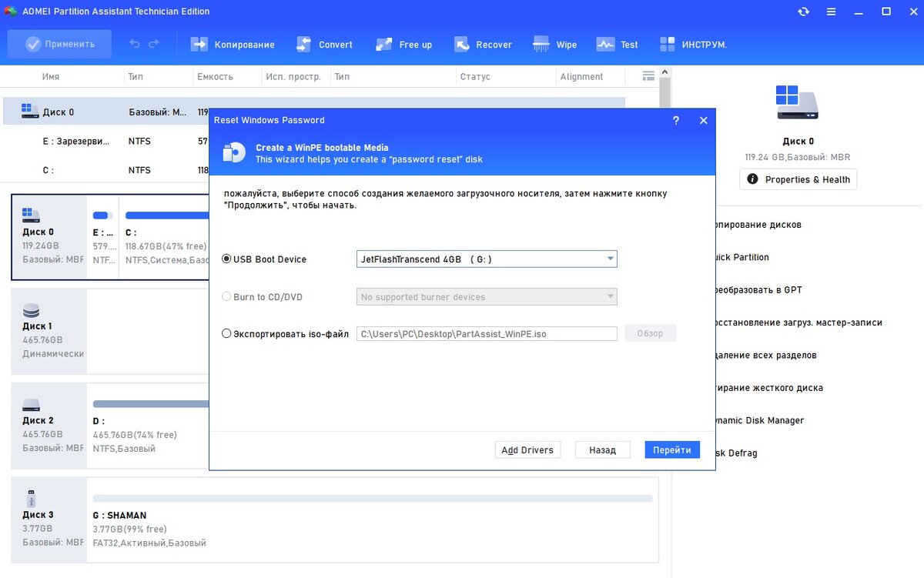This screenshot has width=924, height=578.
Task: Select Диск 1 dynamic disk block
Action: (x=49, y=330)
